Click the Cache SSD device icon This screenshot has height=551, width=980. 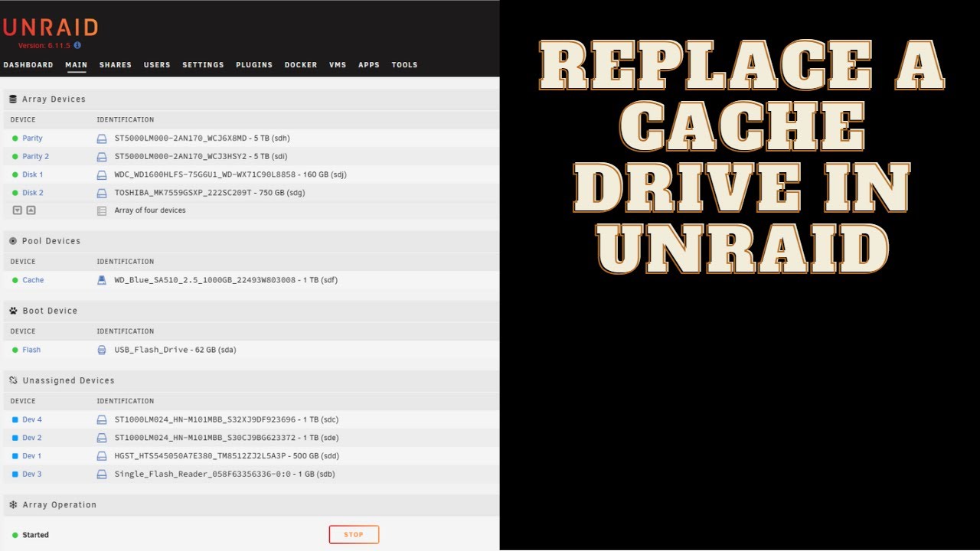tap(102, 280)
